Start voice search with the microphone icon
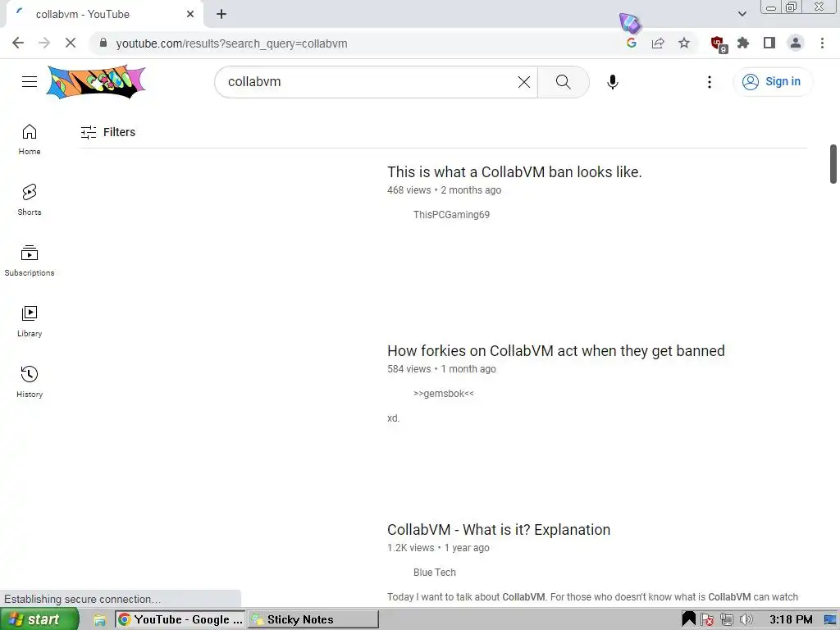 pos(612,82)
